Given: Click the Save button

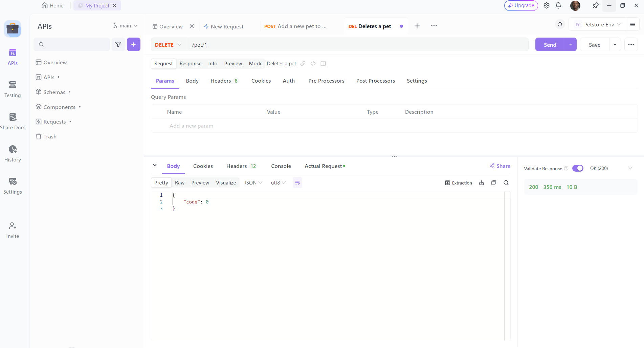Looking at the screenshot, I should (x=595, y=44).
